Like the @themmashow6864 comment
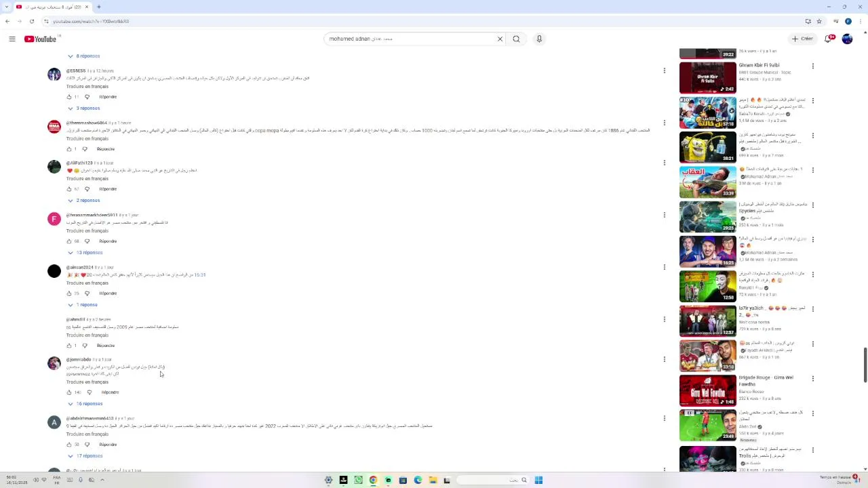 click(x=69, y=149)
